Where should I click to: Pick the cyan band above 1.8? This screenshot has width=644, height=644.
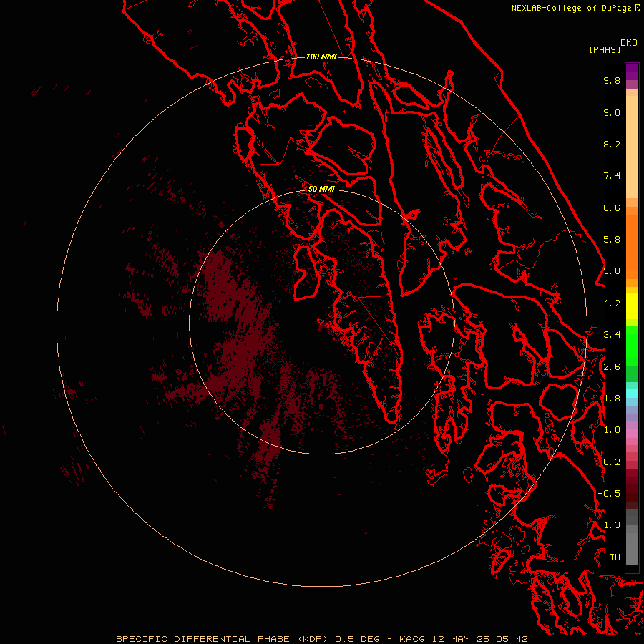[632, 393]
